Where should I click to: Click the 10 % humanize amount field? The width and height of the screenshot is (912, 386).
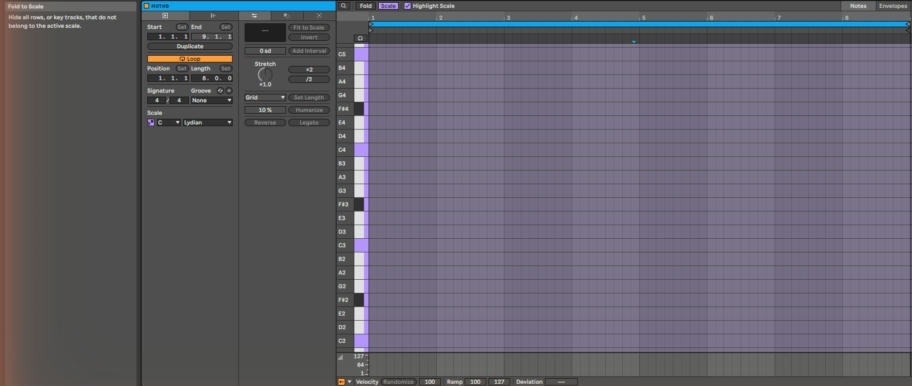click(265, 110)
